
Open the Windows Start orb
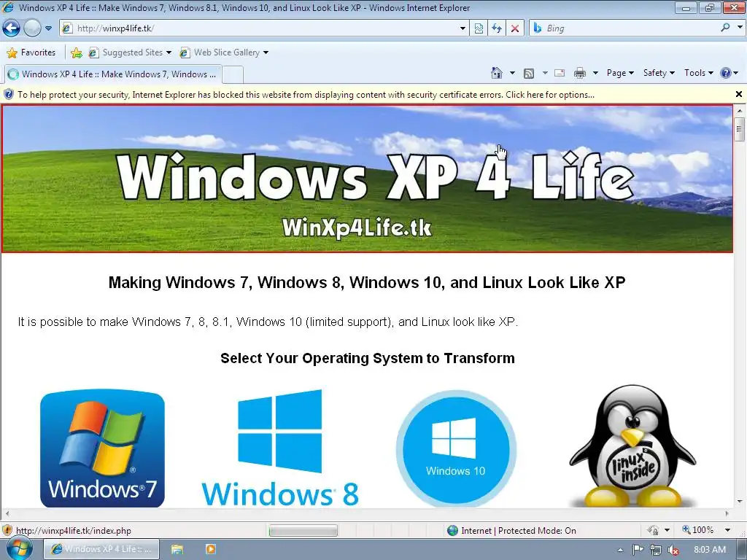click(20, 549)
